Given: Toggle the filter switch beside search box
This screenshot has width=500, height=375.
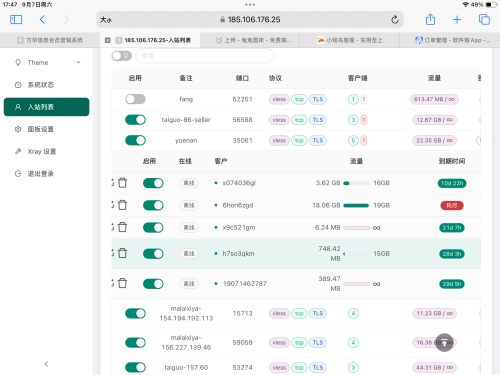Looking at the screenshot, I should point(121,56).
